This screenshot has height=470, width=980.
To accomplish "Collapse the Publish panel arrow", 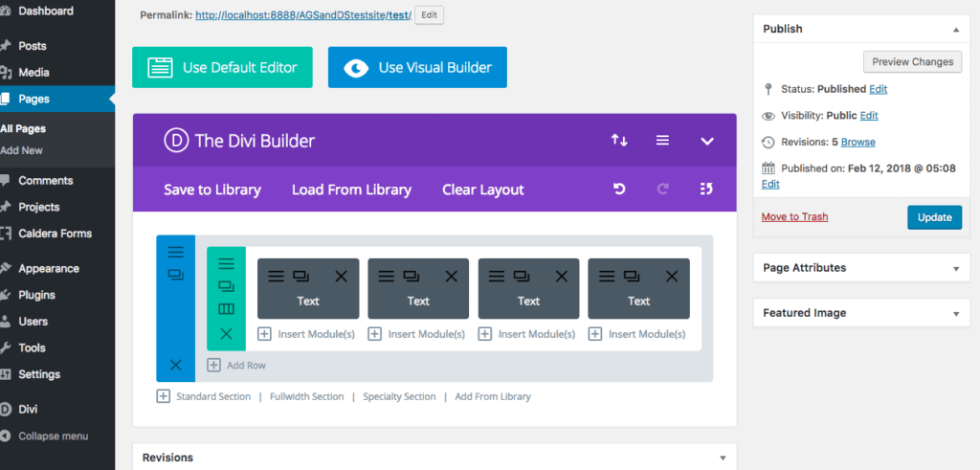I will click(956, 30).
